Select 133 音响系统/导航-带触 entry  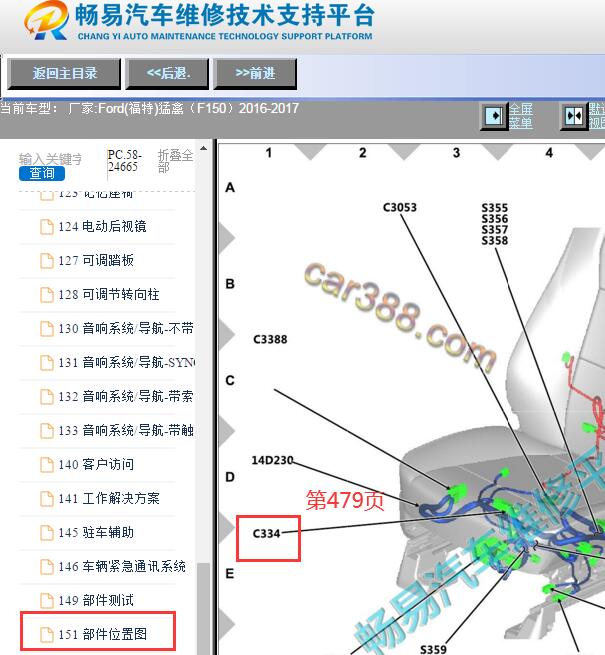(126, 430)
